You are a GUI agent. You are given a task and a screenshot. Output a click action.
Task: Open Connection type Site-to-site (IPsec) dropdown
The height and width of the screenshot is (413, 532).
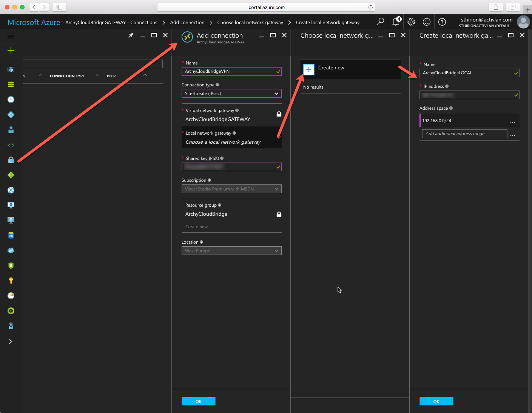231,94
